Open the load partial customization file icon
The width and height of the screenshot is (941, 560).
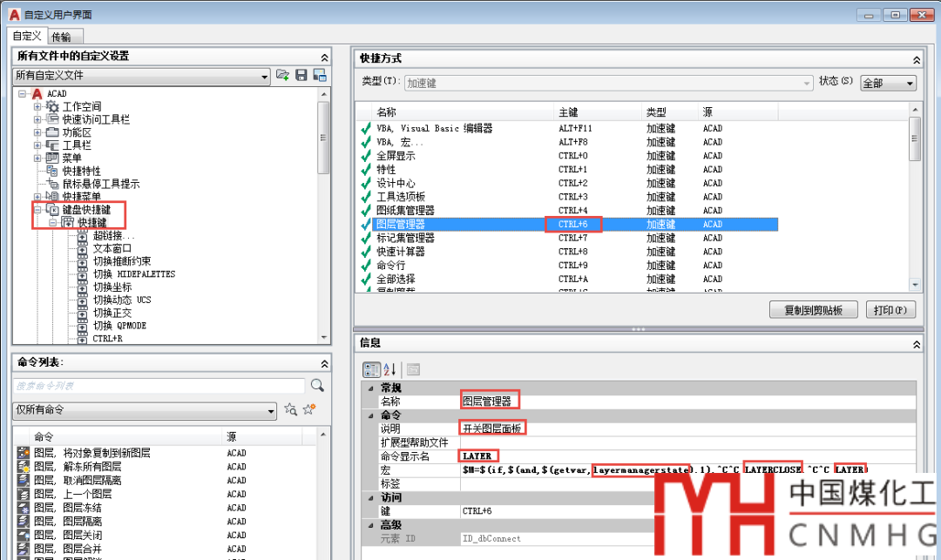click(282, 75)
